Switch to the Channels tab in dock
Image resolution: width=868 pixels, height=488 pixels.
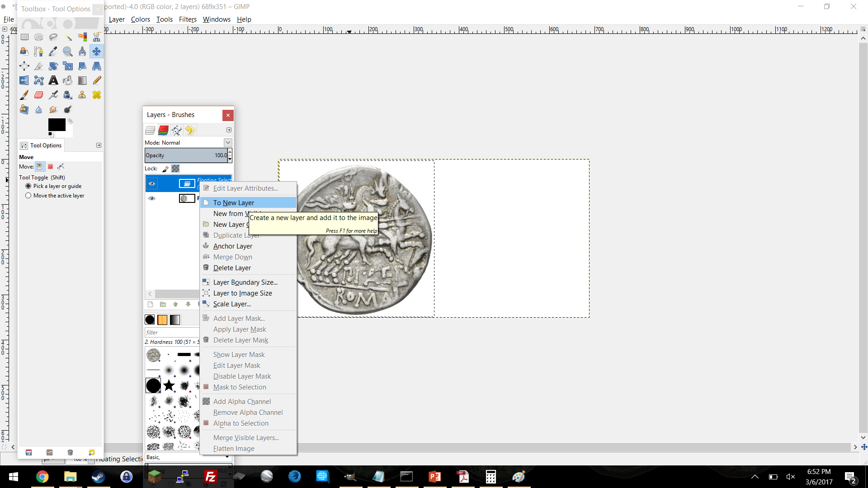click(x=163, y=130)
